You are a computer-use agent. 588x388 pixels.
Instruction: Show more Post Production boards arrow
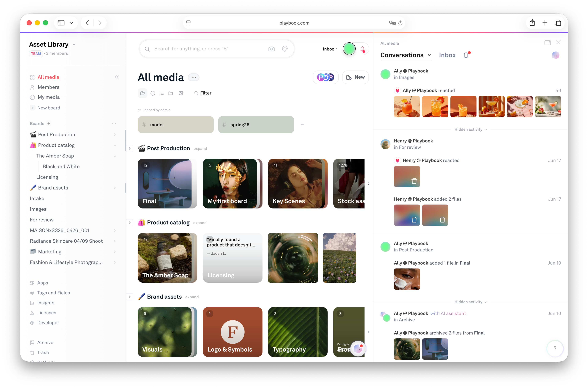click(x=368, y=184)
